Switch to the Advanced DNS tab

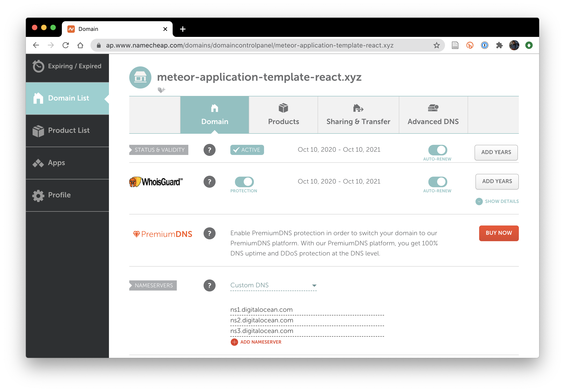click(433, 115)
